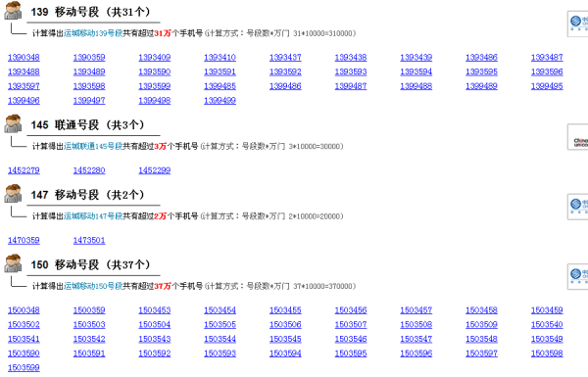Click the user icon beside 145 联通号段
The height and width of the screenshot is (377, 588).
pyautogui.click(x=13, y=123)
